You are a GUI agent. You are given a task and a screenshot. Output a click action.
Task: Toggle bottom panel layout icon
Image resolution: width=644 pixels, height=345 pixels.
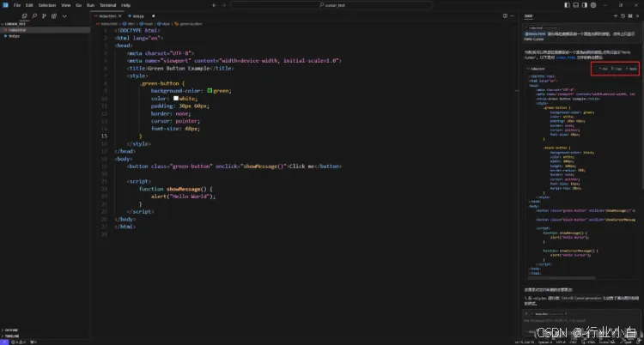tap(576, 5)
